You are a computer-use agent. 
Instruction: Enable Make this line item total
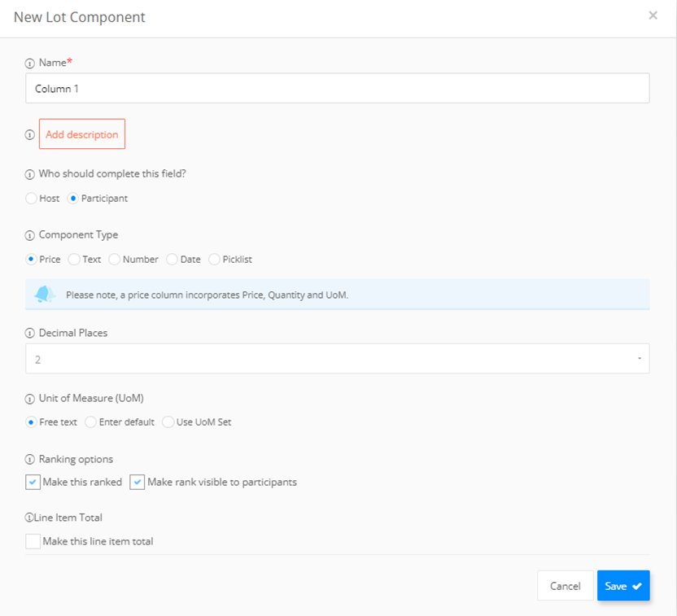33,541
